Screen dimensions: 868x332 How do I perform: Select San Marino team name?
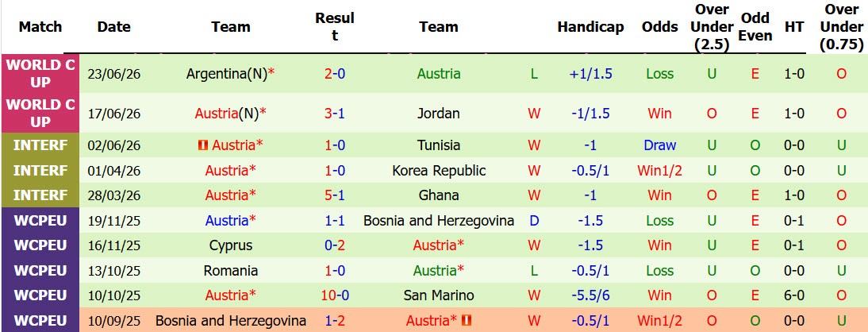(x=439, y=295)
